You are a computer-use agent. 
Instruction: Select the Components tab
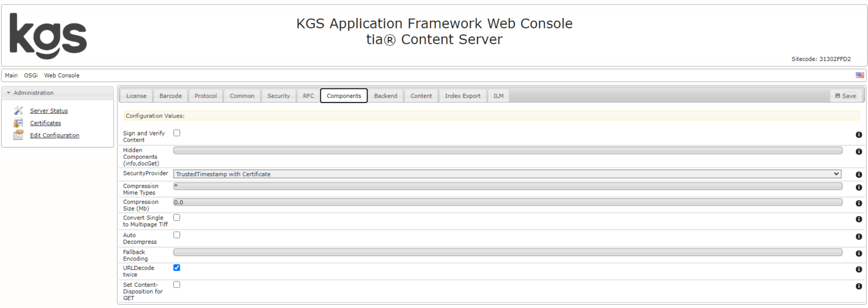click(x=344, y=96)
